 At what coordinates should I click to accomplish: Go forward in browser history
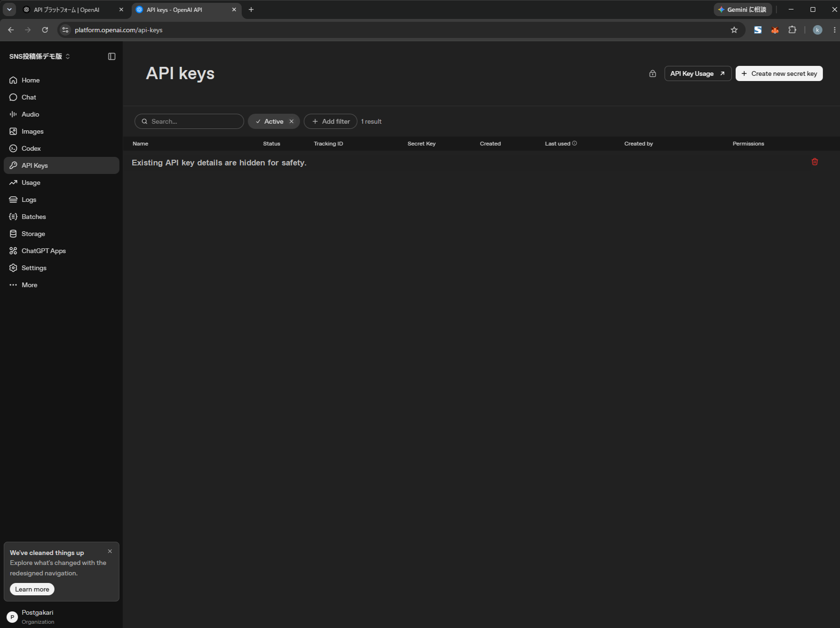tap(28, 30)
